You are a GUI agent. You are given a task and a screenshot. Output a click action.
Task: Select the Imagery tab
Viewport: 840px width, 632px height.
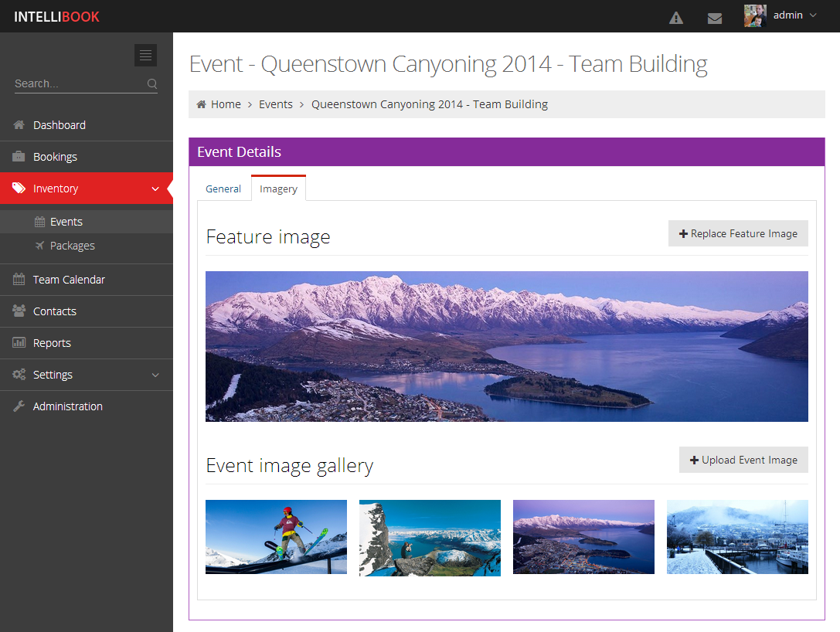[x=278, y=189]
